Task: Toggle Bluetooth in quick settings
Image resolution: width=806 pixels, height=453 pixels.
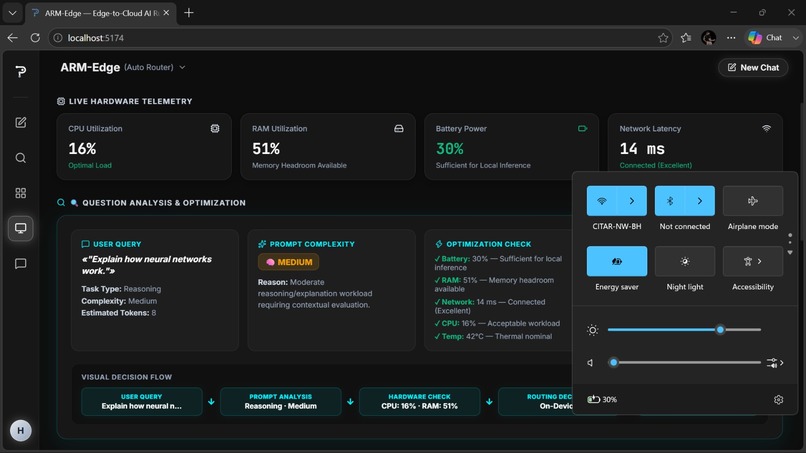Action: pyautogui.click(x=670, y=201)
